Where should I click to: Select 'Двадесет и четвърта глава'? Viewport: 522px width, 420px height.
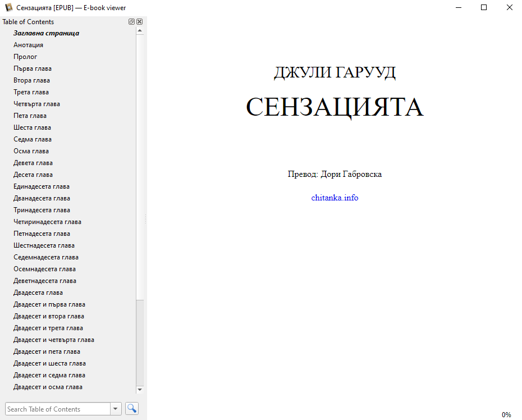[54, 340]
